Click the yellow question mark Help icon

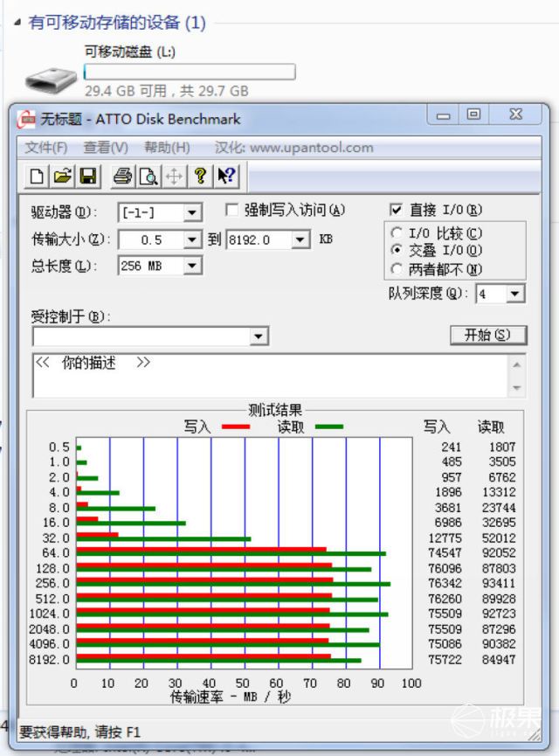tap(200, 176)
